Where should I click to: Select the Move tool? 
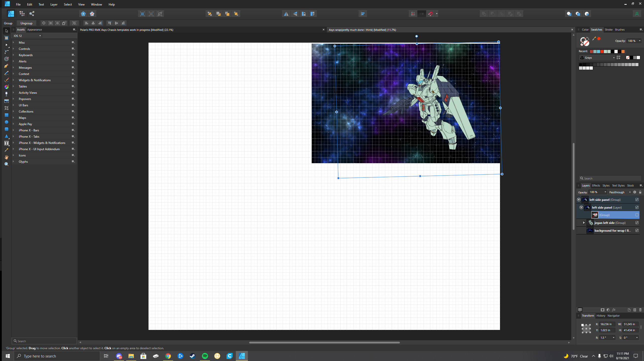(7, 31)
